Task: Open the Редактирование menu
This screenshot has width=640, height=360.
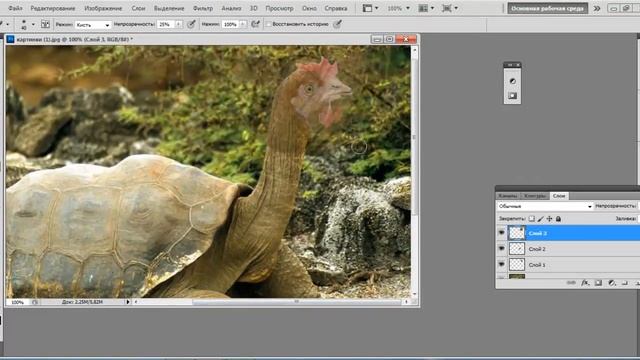Action: click(x=53, y=8)
